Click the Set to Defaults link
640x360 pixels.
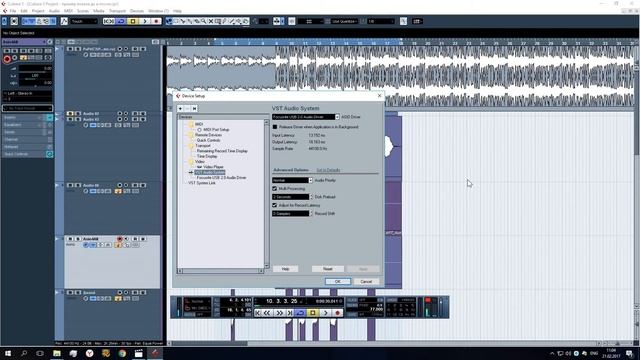click(x=328, y=170)
